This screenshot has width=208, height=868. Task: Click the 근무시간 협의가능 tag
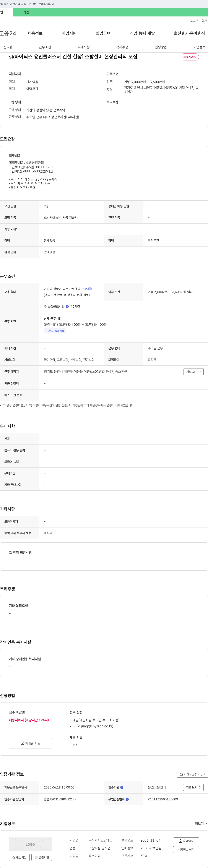coord(55,331)
